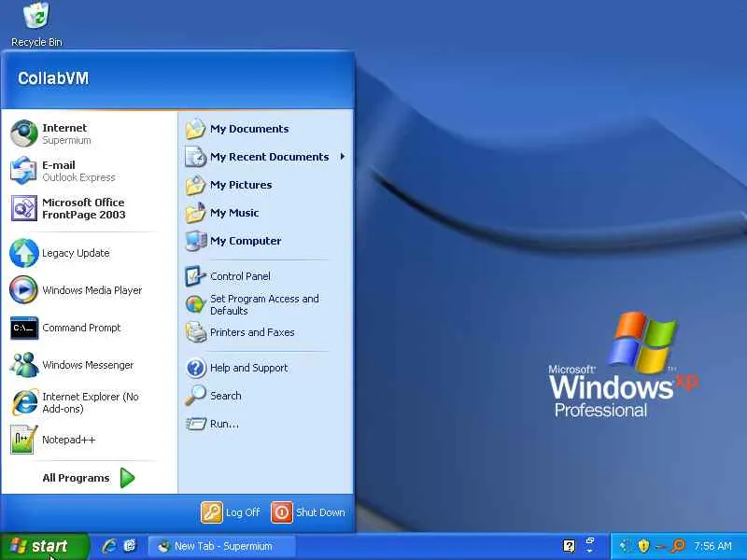Expand All Programs green arrow
The width and height of the screenshot is (747, 560).
[127, 478]
